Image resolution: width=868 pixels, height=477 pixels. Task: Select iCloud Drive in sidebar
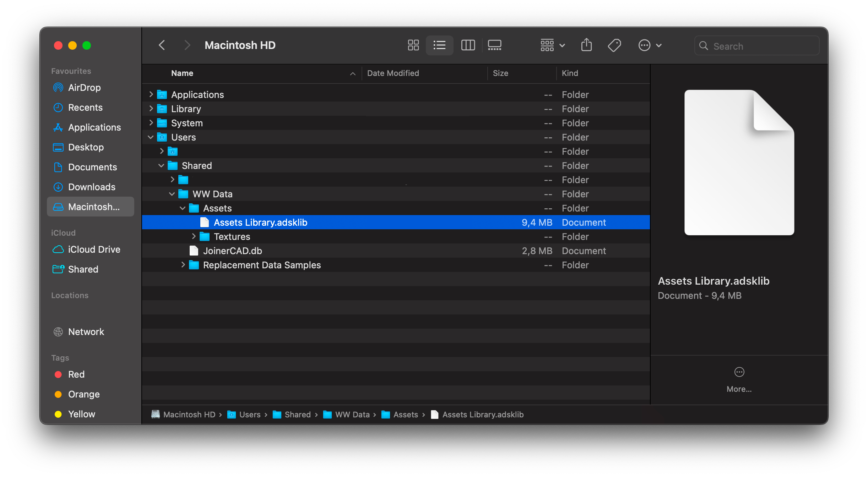94,250
